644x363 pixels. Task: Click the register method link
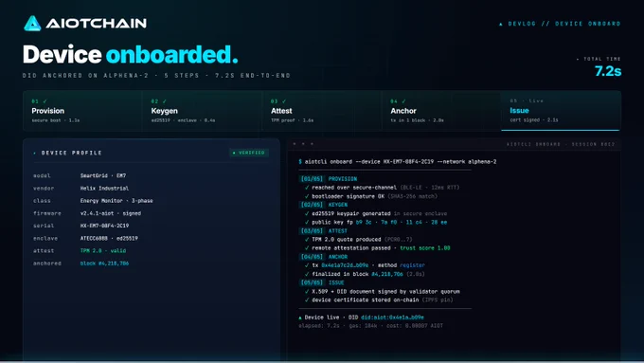point(412,265)
